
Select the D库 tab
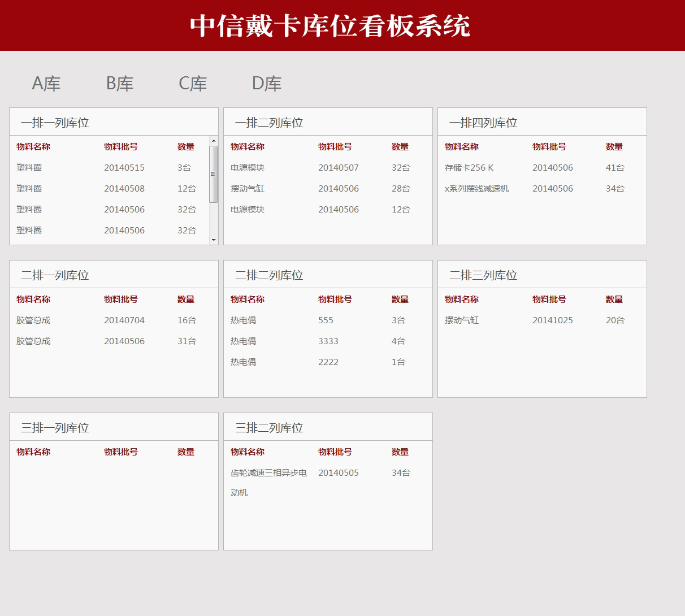[266, 84]
